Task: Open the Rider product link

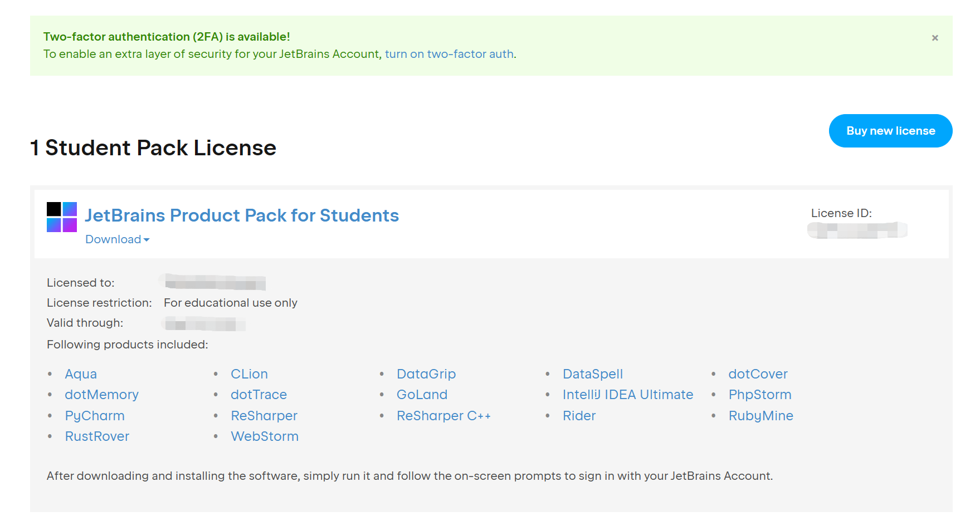Action: click(x=579, y=416)
